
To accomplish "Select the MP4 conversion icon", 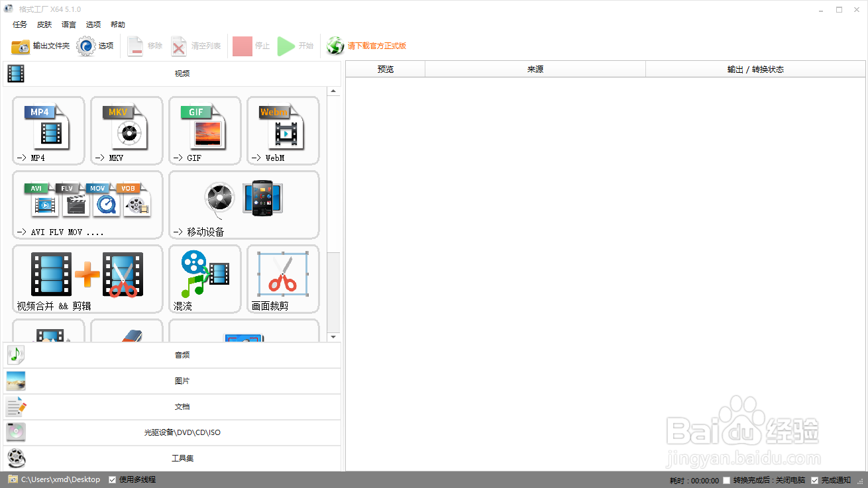I will tap(48, 130).
